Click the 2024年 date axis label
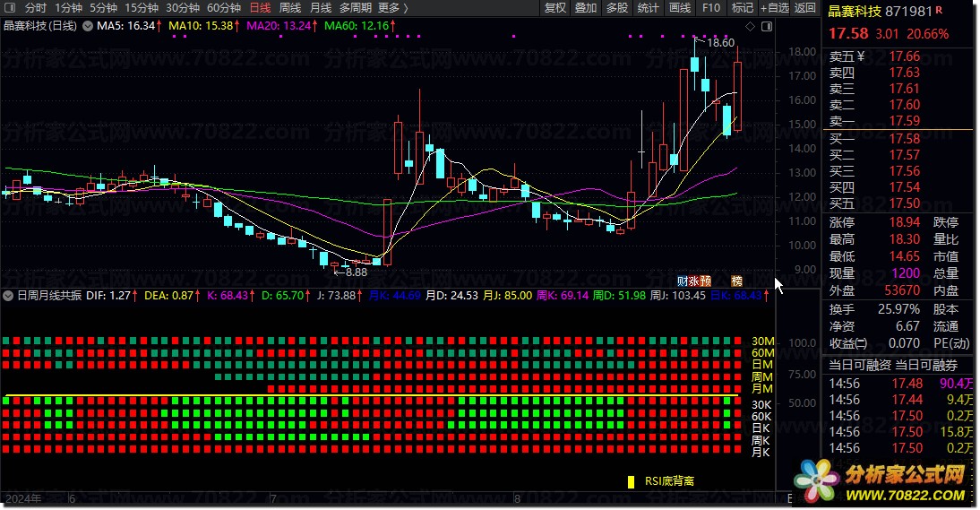 click(24, 498)
